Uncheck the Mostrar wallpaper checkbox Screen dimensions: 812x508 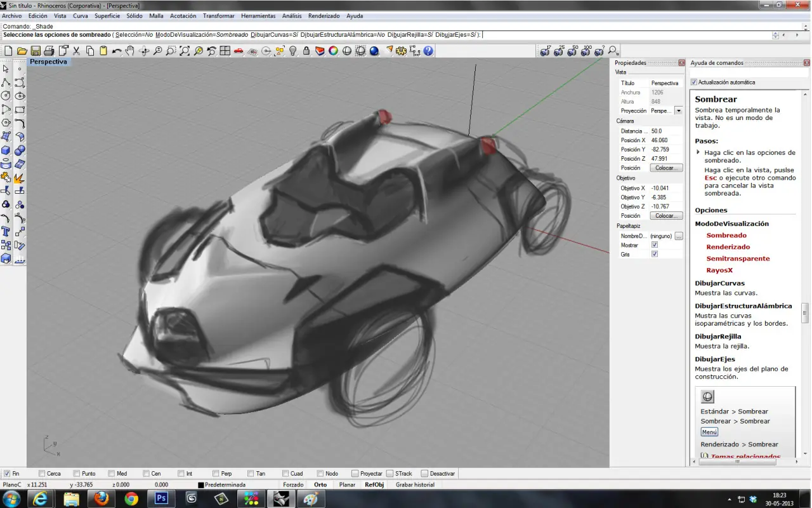[655, 245]
